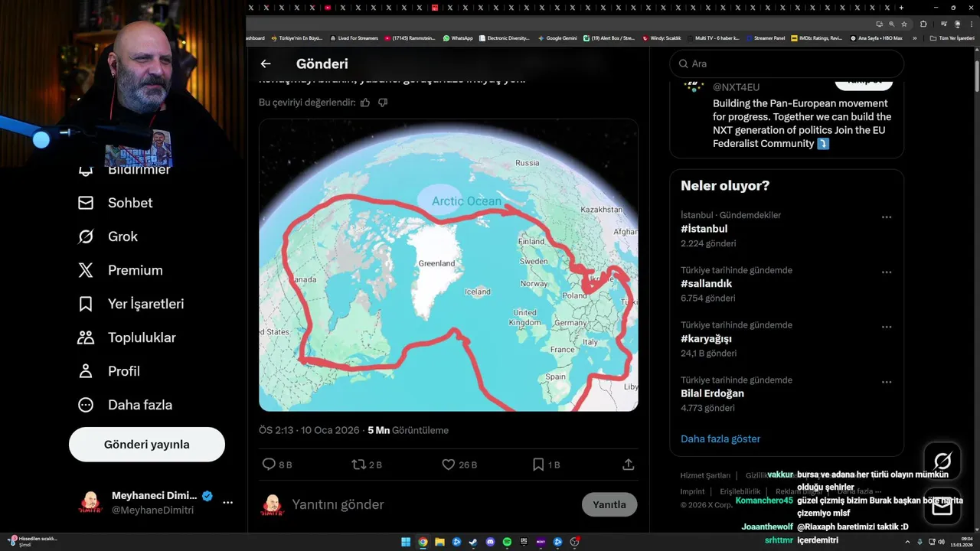Click the Ara search field
This screenshot has width=980, height=551.
coord(787,64)
